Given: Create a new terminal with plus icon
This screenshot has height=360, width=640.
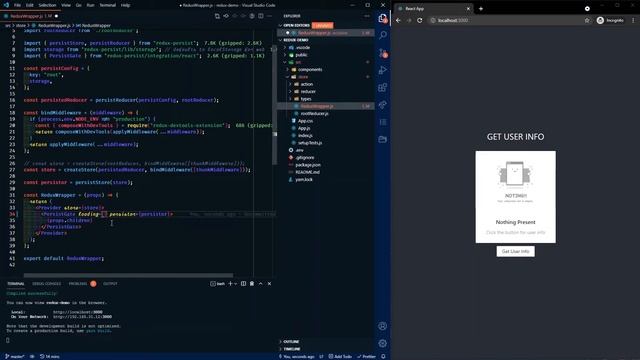Looking at the screenshot, I should click(x=230, y=284).
